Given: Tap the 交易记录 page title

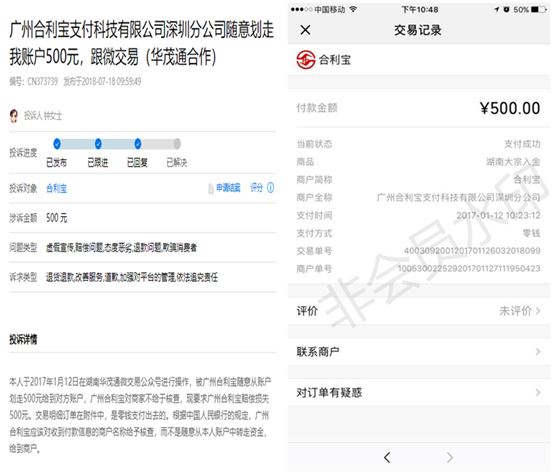Looking at the screenshot, I should (418, 30).
